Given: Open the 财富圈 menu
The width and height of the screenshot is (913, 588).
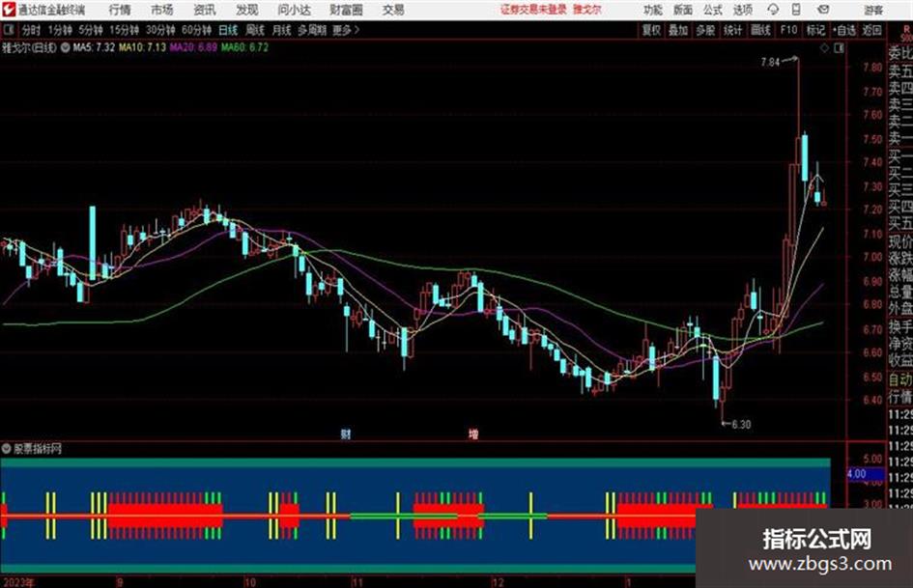Looking at the screenshot, I should [346, 10].
